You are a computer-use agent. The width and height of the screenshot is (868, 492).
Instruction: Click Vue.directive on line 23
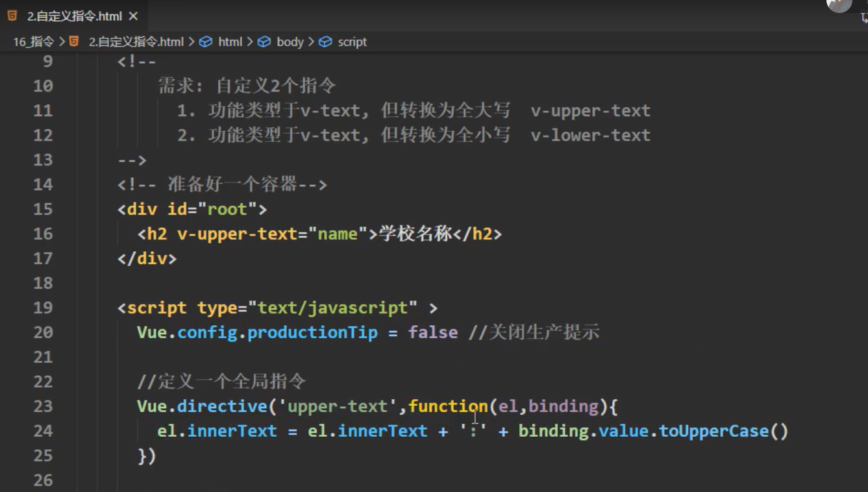tap(202, 407)
